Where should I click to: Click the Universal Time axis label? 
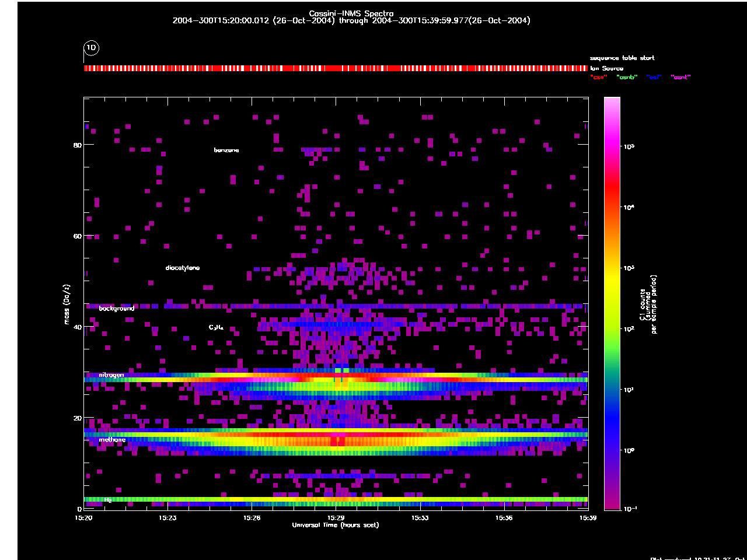(335, 525)
